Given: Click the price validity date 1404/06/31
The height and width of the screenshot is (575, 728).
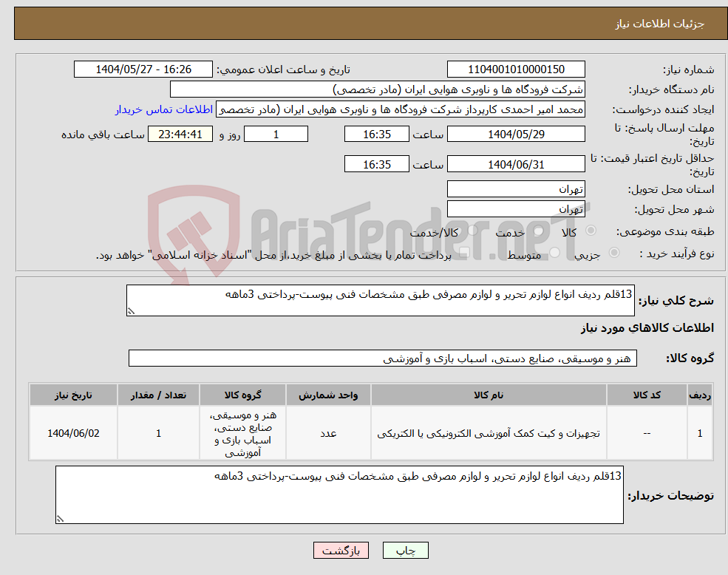Looking at the screenshot, I should click(516, 164).
